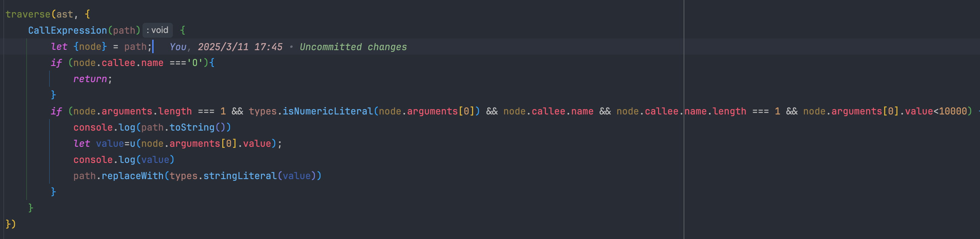The image size is (980, 239).
Task: Click the ast argument in traverse call
Action: click(x=65, y=14)
